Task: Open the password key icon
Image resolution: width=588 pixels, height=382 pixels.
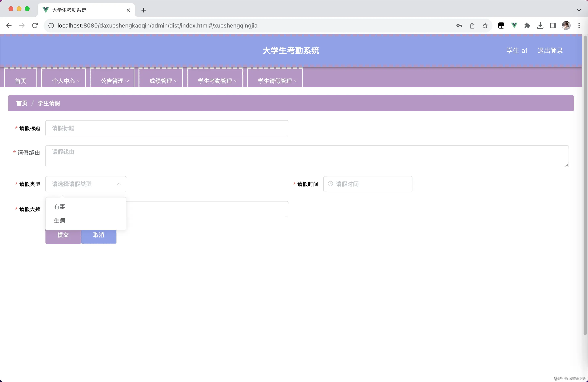Action: pyautogui.click(x=459, y=25)
